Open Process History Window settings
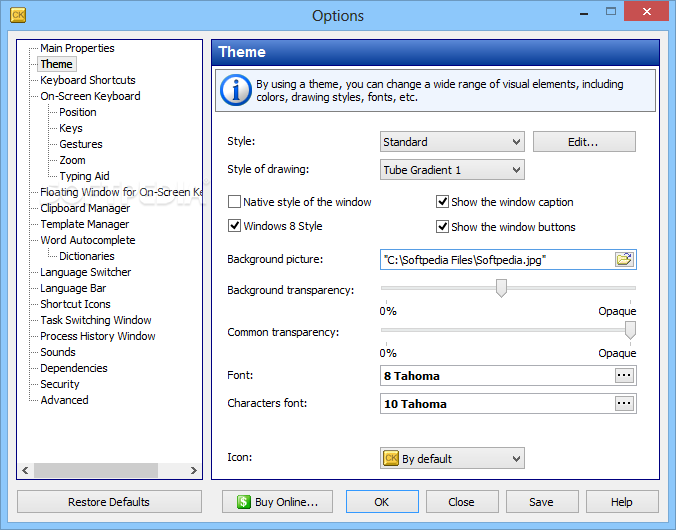This screenshot has width=676, height=530. point(97,336)
